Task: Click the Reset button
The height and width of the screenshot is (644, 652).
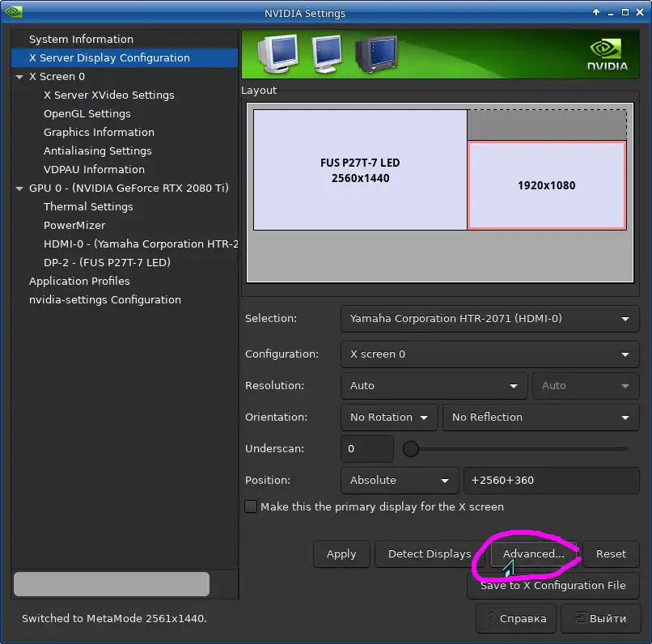Action: (x=611, y=553)
